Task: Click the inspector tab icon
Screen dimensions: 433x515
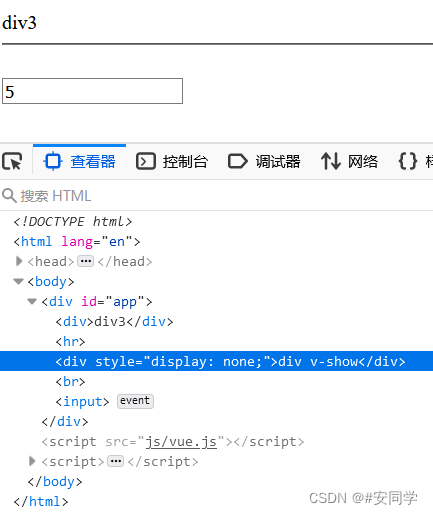Action: (53, 161)
